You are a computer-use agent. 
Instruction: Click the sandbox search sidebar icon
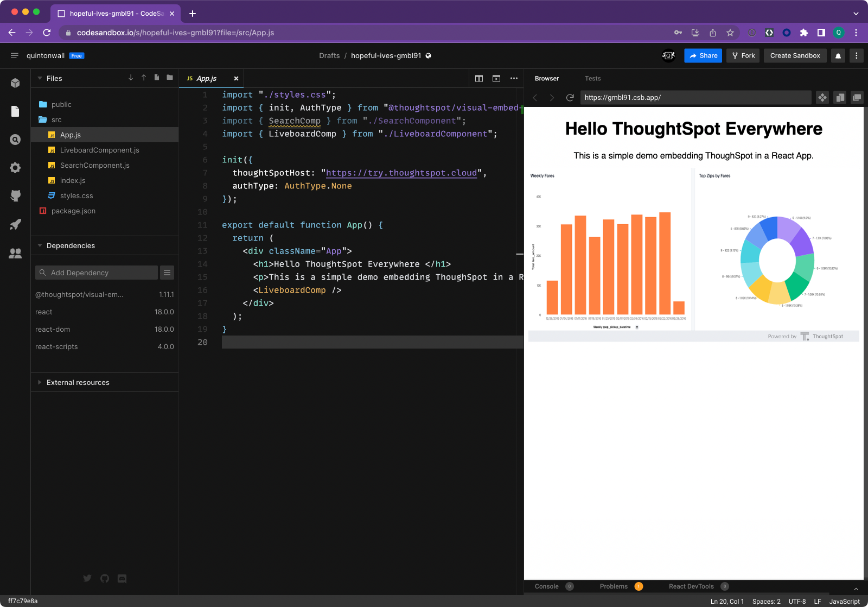[x=15, y=140]
